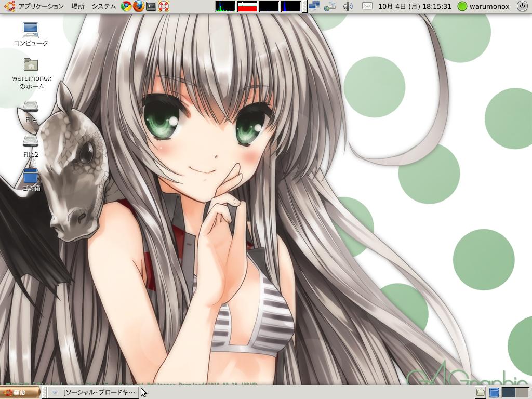532x399 pixels.
Task: Open the calendar from the clock 10月 4日
Action: [x=415, y=6]
